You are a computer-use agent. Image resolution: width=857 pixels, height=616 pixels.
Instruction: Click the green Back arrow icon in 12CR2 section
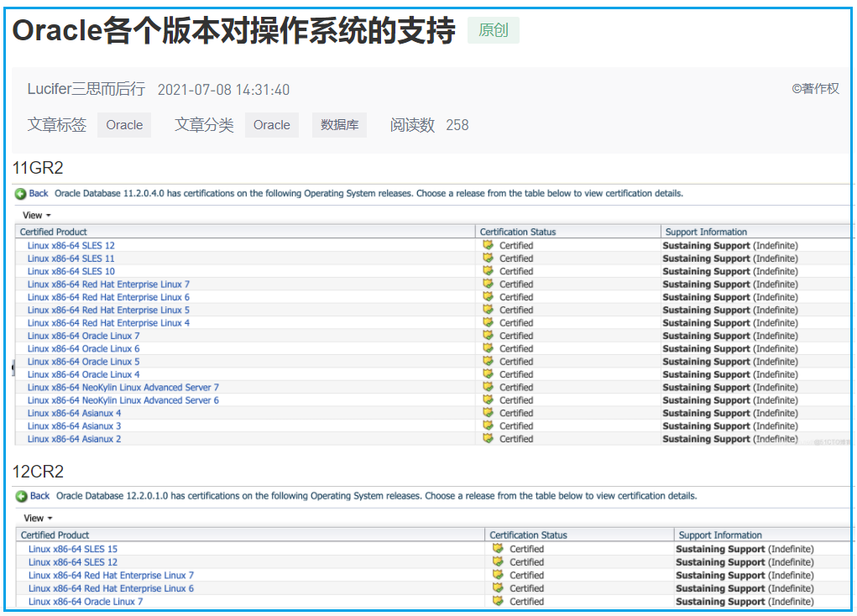21,496
